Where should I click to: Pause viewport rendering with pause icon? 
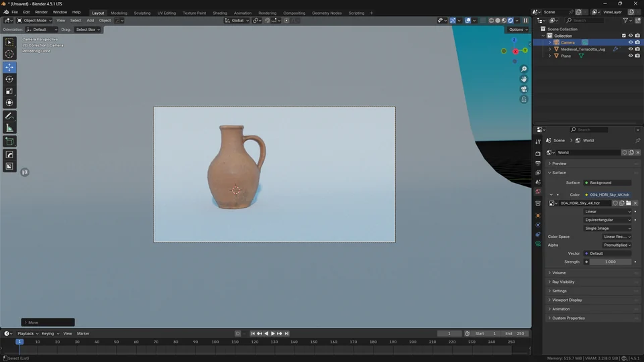(x=525, y=21)
